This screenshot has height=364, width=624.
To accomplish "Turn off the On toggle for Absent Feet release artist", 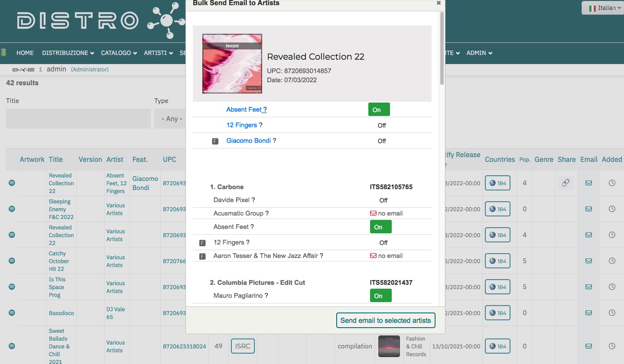I will click(379, 110).
